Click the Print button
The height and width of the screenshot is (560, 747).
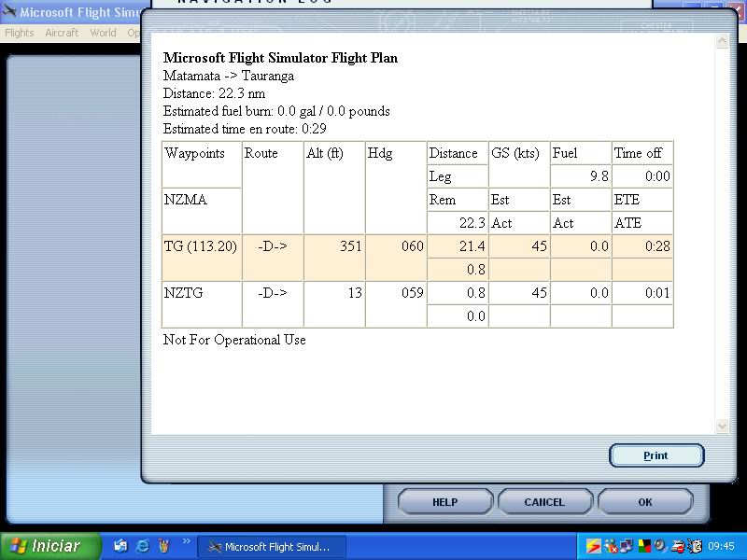[655, 455]
